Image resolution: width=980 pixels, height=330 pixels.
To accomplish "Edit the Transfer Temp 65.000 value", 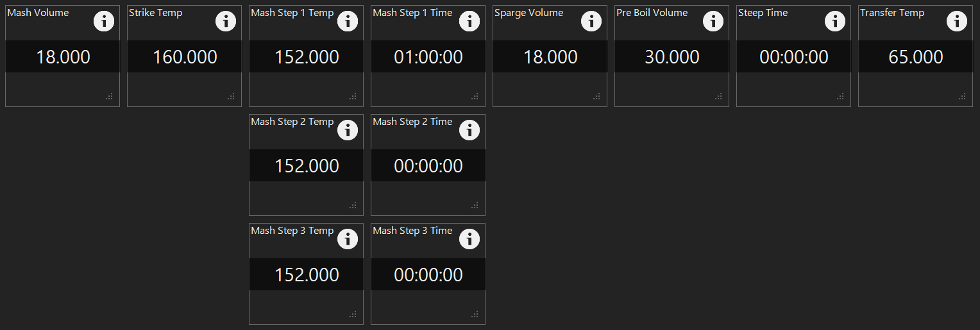I will coord(916,56).
